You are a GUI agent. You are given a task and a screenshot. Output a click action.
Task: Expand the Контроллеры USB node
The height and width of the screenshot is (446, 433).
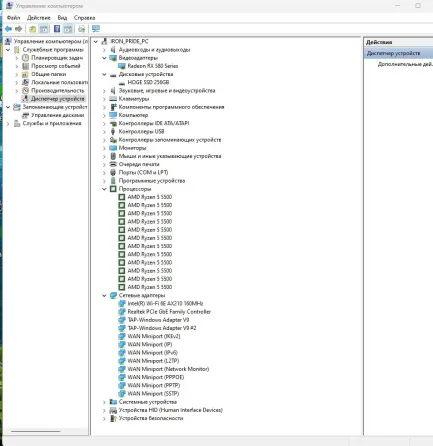click(104, 132)
